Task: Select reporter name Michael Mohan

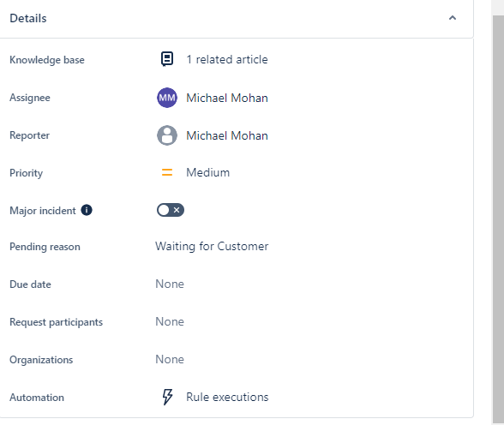Action: pos(227,135)
